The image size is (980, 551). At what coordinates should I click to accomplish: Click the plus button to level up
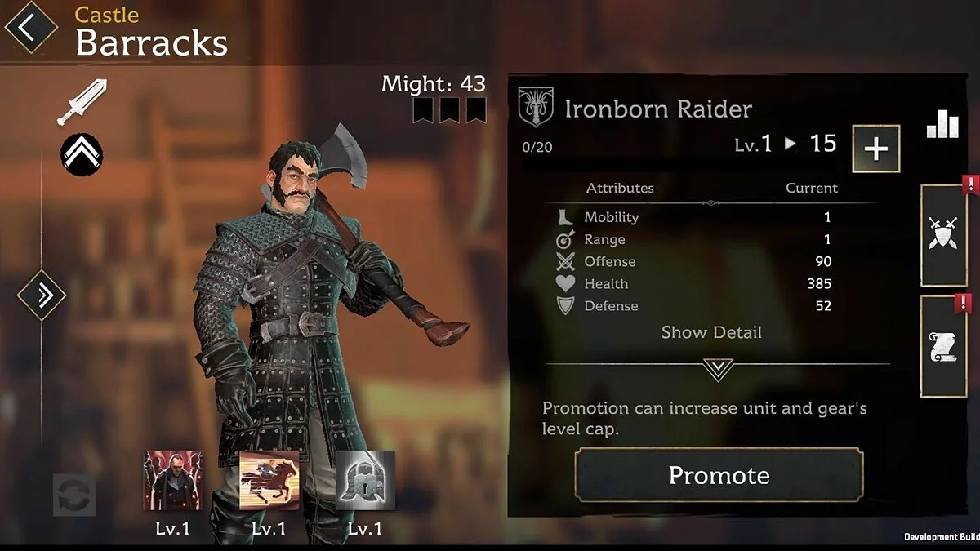[876, 149]
